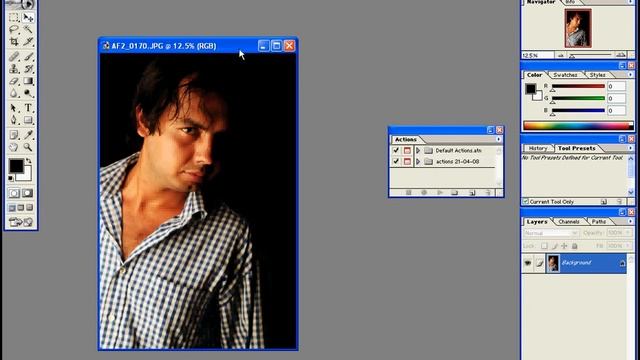The height and width of the screenshot is (360, 640).
Task: Open the layer blending mode dropdown
Action: 551,233
